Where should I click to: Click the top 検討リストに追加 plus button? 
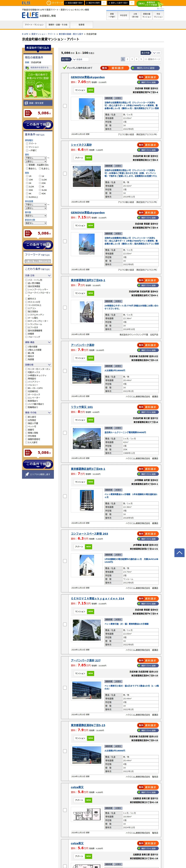coord(145,68)
